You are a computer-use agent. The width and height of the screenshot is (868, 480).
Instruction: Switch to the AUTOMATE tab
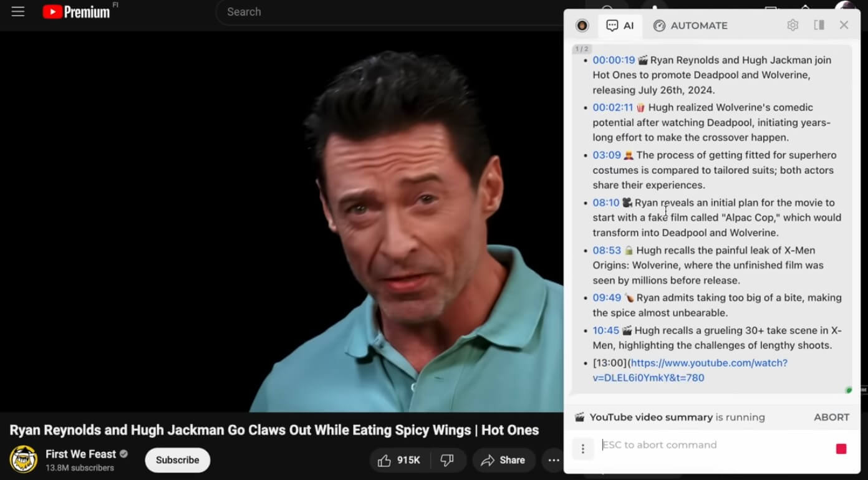click(690, 26)
